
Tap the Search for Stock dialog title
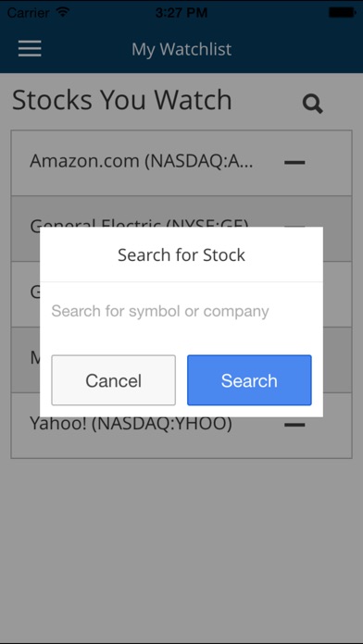[181, 255]
